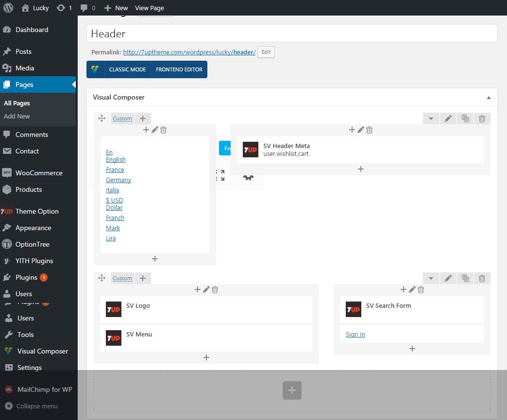Viewport: 507px width, 420px height.
Task: Collapse the Visual Composer panel
Action: [489, 97]
